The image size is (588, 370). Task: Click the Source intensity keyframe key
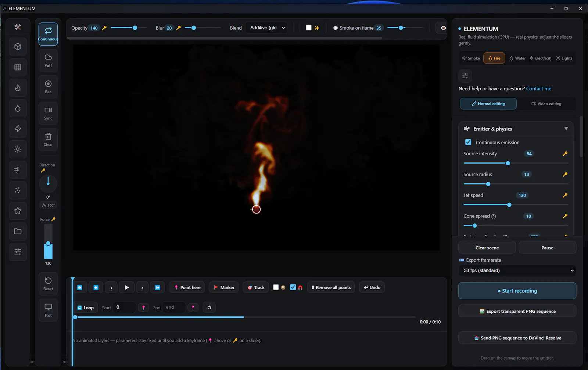[x=565, y=154]
